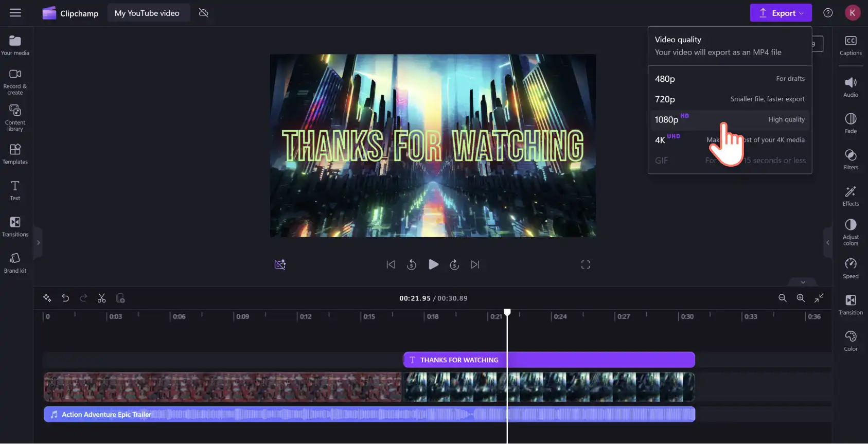Open the Filters panel

pos(851,159)
